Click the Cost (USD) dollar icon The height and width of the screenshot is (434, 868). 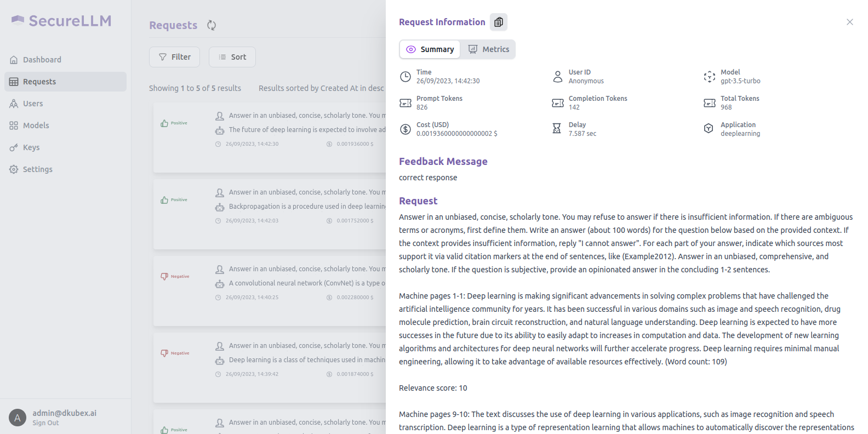point(406,129)
